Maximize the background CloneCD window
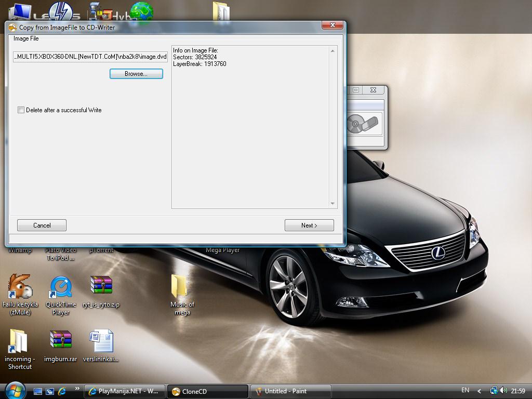This screenshot has width=532, height=399. pyautogui.click(x=355, y=90)
